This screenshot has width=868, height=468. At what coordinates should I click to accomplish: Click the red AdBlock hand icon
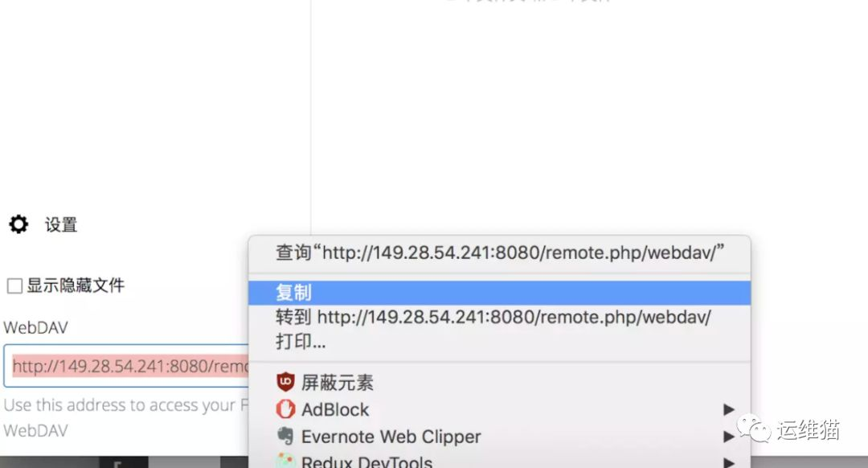tap(285, 409)
